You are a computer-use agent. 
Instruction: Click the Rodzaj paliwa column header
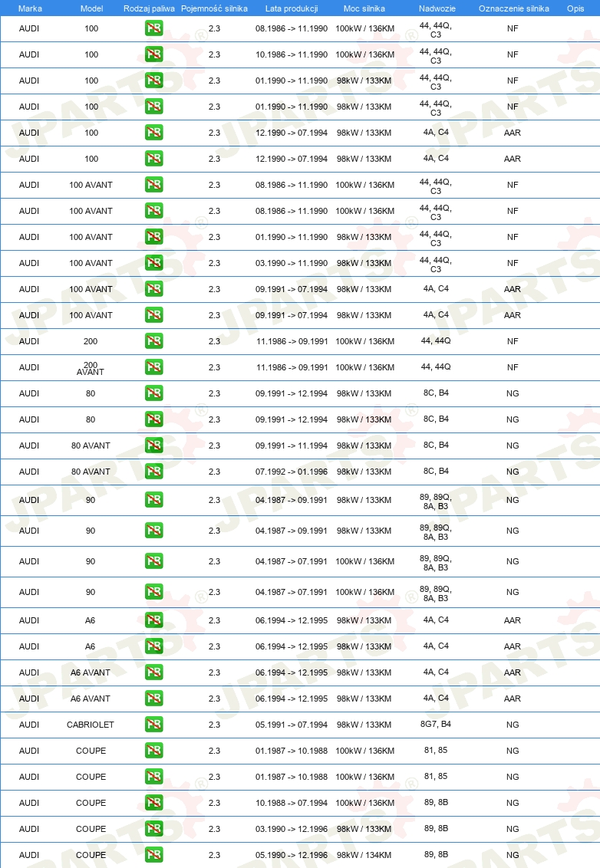point(149,8)
